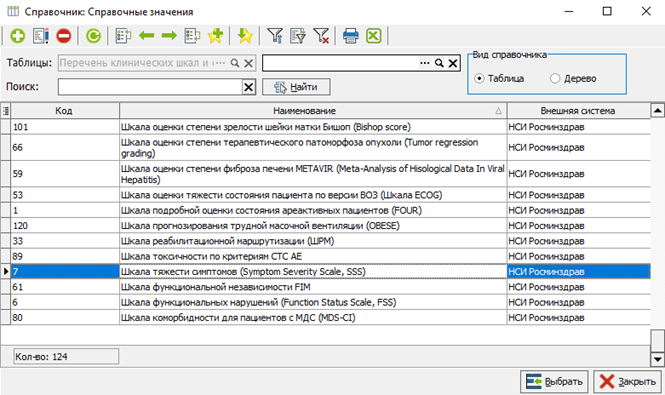
Task: Click the list icon before the left arrow
Action: point(123,36)
